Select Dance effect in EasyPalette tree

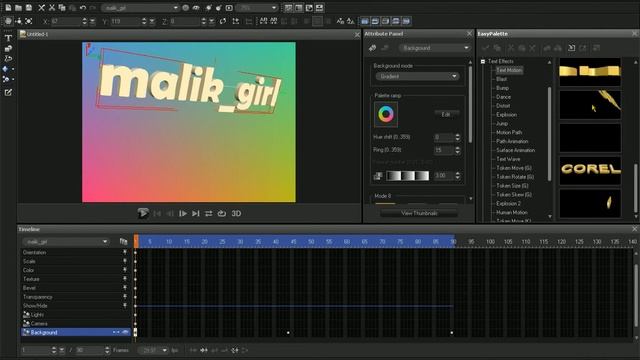[503, 97]
